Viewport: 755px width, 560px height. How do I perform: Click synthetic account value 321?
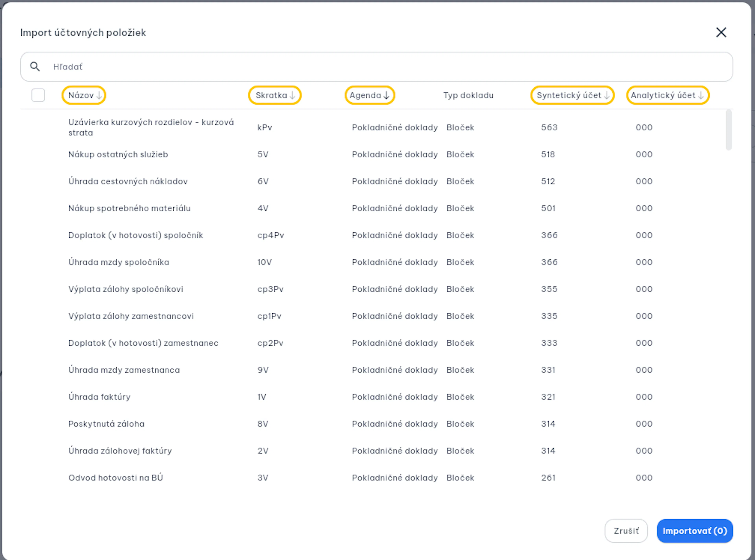pos(548,397)
